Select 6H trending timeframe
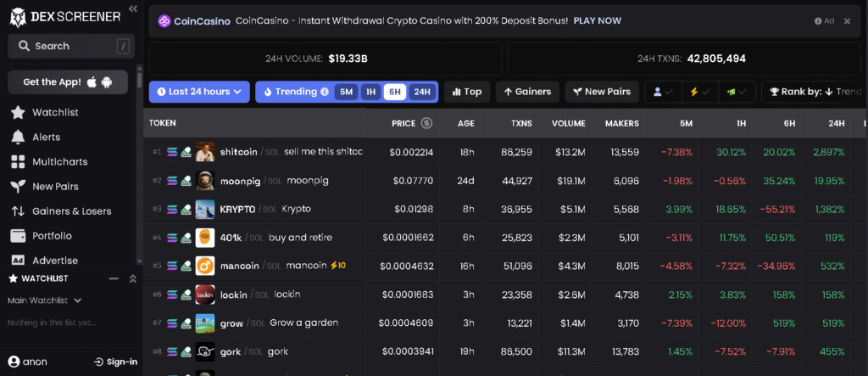 [395, 92]
